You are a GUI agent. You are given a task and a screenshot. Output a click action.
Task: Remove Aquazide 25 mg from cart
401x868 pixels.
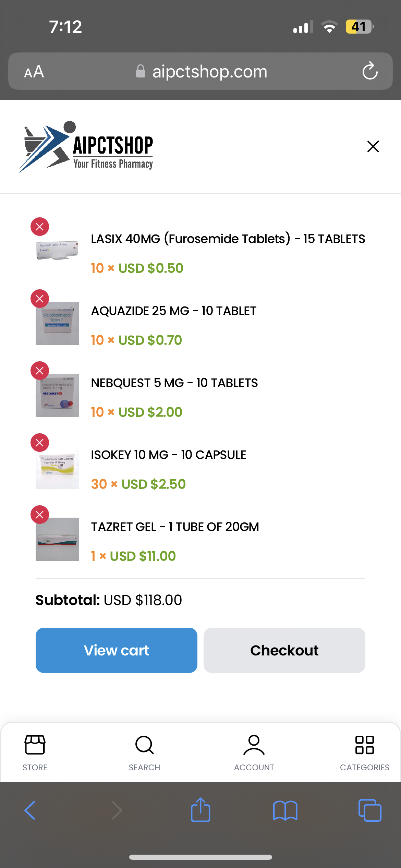click(40, 299)
